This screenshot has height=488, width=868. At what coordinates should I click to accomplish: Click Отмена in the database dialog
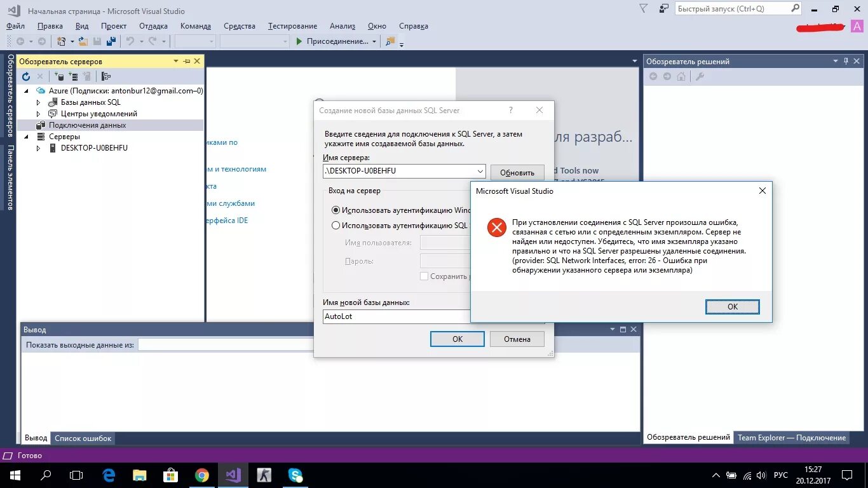pos(517,339)
